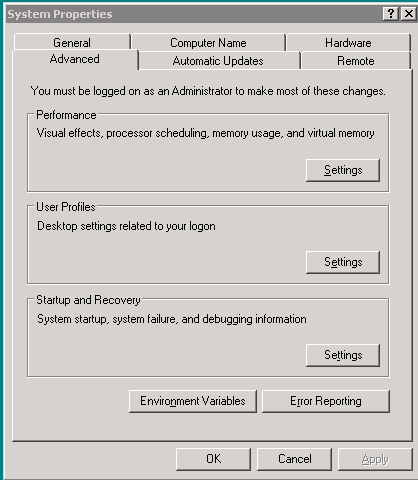The height and width of the screenshot is (480, 418).
Task: Click the greyed-out Apply button
Action: pos(375,459)
